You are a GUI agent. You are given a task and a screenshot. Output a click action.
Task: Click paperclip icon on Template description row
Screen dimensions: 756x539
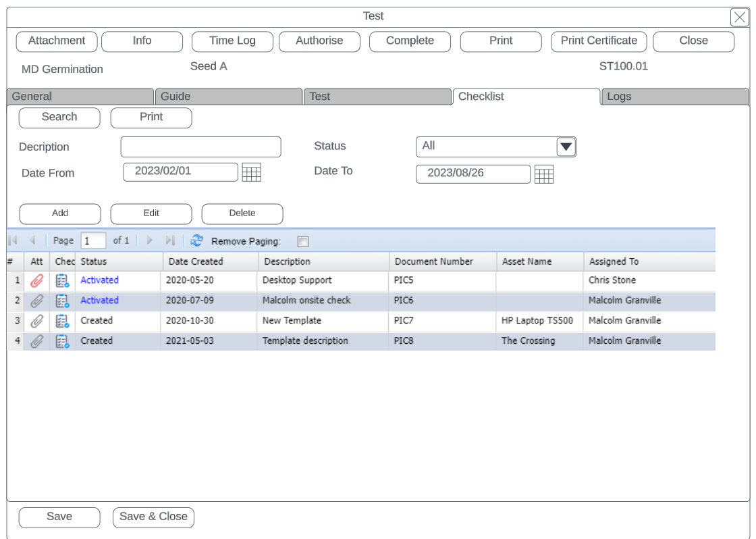36,342
